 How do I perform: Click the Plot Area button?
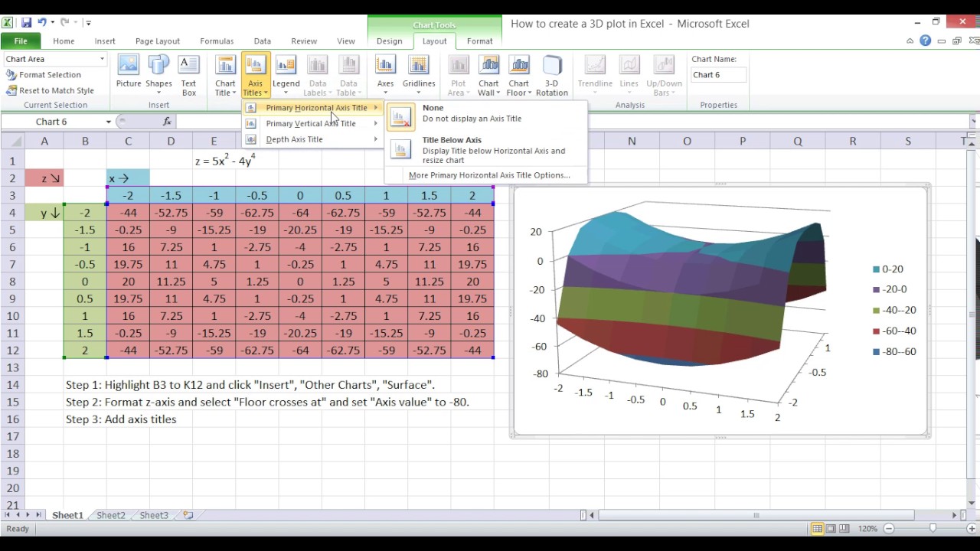pyautogui.click(x=458, y=76)
